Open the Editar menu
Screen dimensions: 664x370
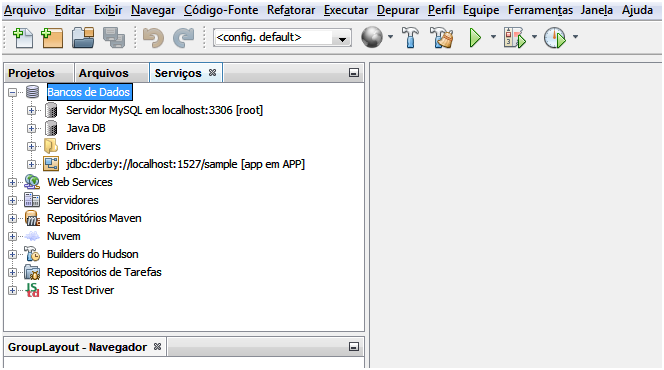pyautogui.click(x=70, y=10)
